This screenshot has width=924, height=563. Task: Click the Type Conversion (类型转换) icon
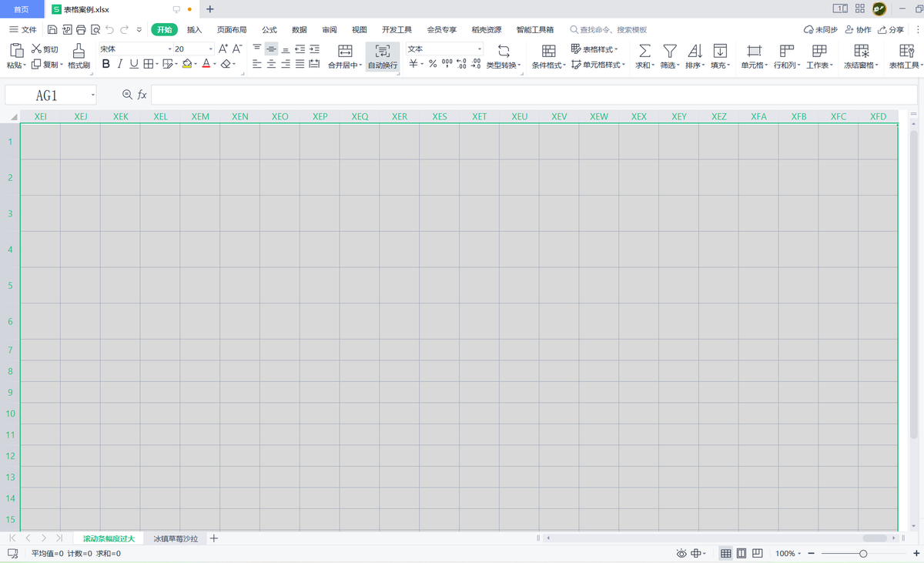pyautogui.click(x=504, y=51)
